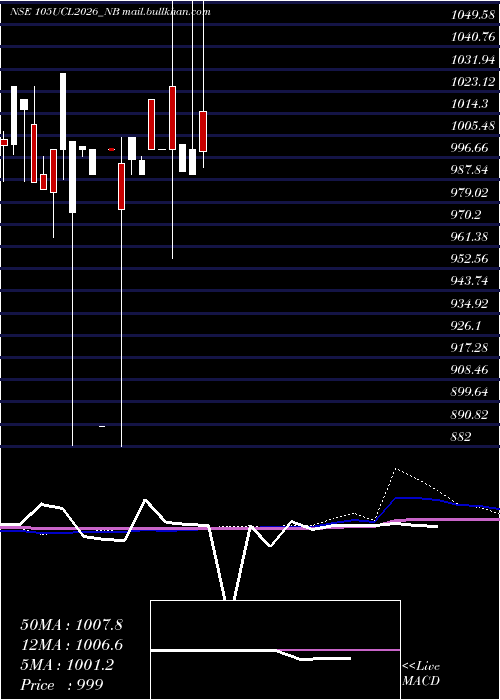This screenshot has height=700, width=500.
Task: Click the 934.92 price level
Action: point(469,304)
